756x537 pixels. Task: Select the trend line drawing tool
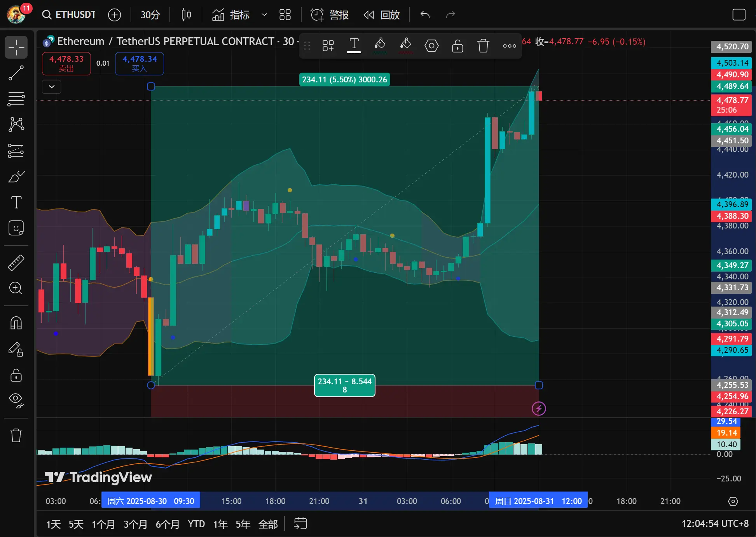click(x=16, y=73)
